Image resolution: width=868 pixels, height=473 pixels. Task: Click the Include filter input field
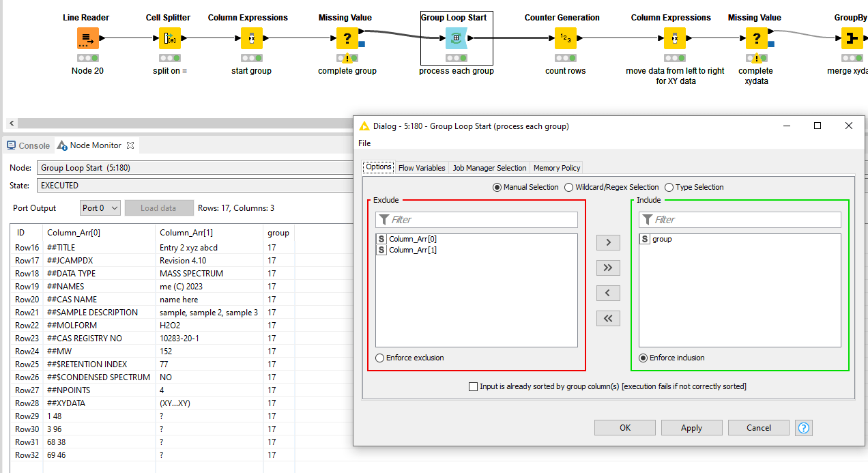coord(740,220)
